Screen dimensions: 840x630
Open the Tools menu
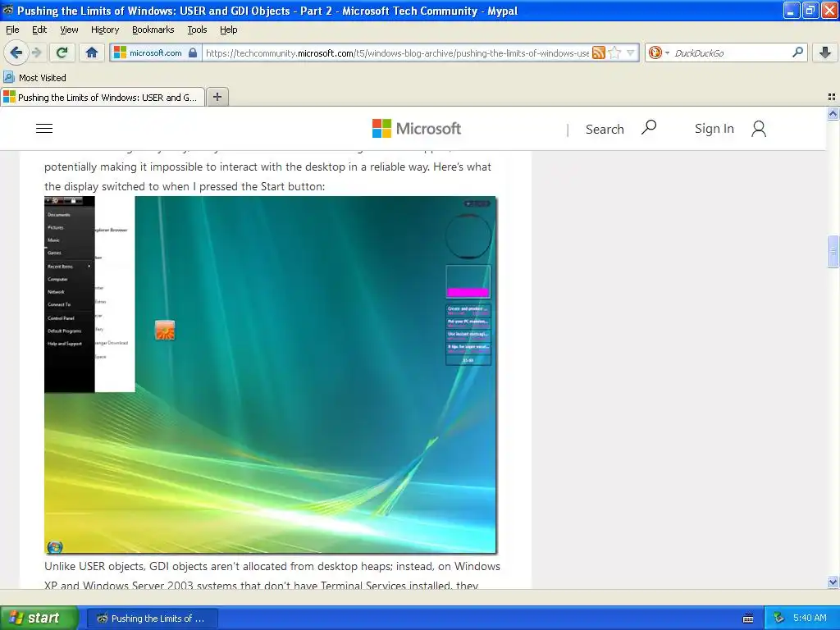[197, 30]
